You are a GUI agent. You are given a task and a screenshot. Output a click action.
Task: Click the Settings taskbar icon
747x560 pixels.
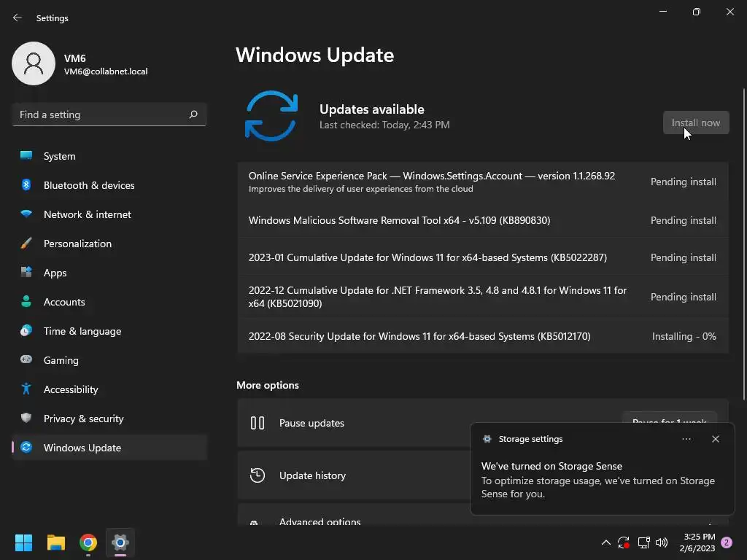[120, 542]
